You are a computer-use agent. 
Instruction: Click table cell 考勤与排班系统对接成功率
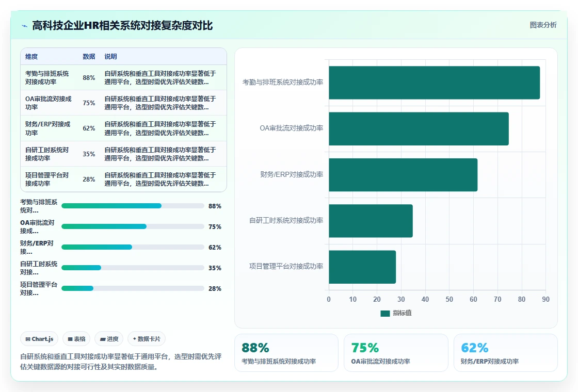pos(47,78)
